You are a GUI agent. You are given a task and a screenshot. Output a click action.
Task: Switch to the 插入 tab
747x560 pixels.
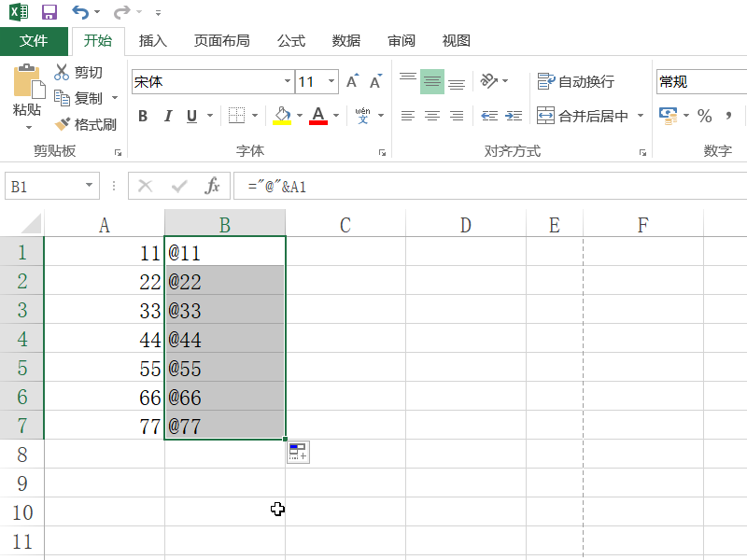coord(153,41)
